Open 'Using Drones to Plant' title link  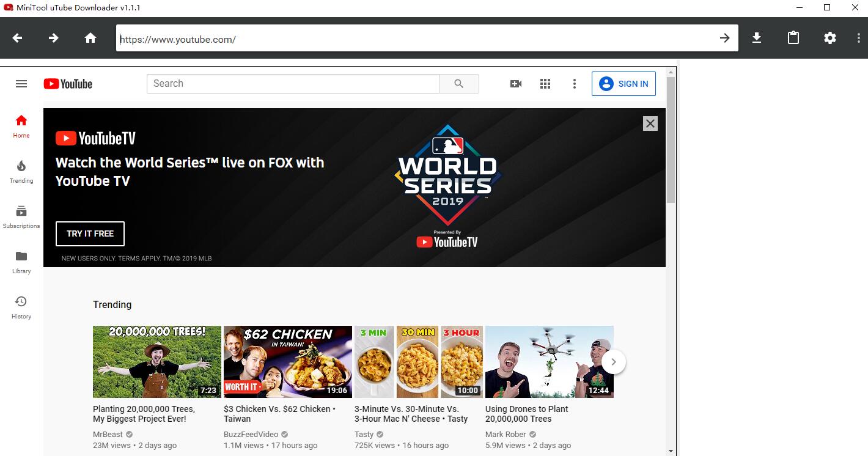527,414
